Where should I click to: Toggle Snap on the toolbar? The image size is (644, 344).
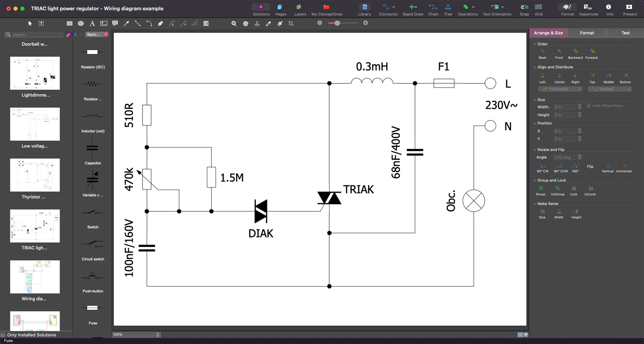(524, 9)
